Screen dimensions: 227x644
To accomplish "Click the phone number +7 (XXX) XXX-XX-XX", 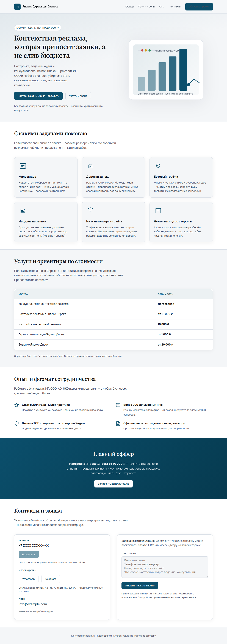I will pos(34,546).
